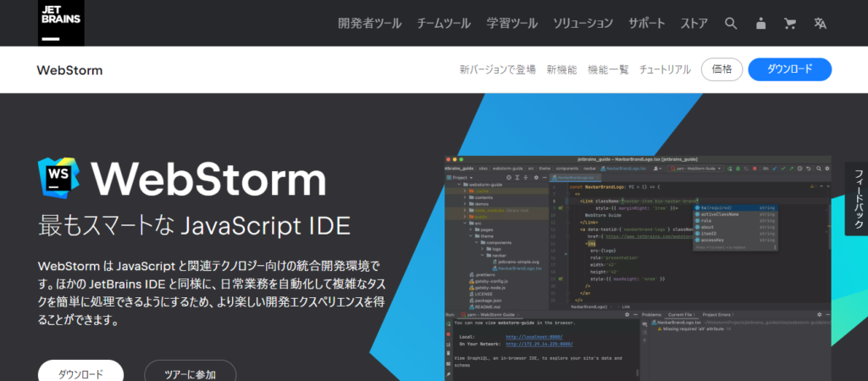Viewport: 868px width, 381px height.
Task: Open the 新機能 link
Action: pos(562,69)
